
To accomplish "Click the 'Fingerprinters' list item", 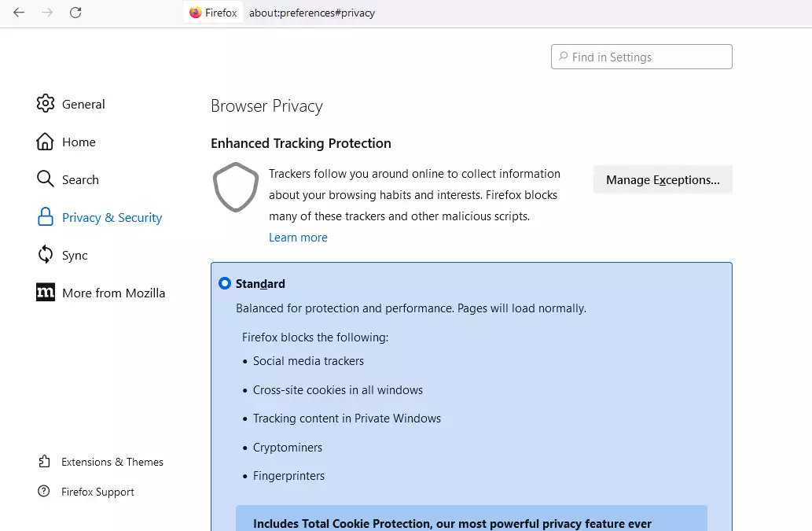I will click(x=288, y=476).
